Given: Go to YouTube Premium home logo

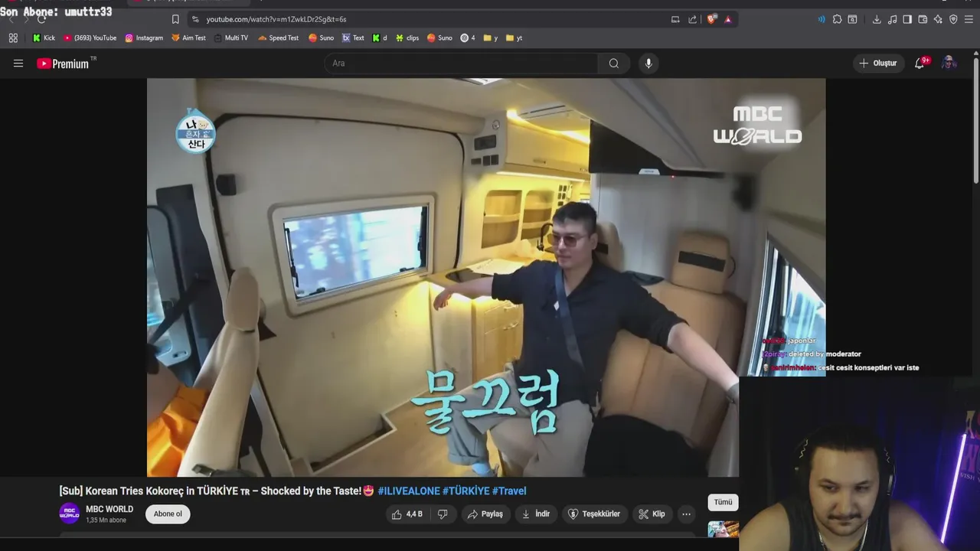Looking at the screenshot, I should (x=64, y=64).
